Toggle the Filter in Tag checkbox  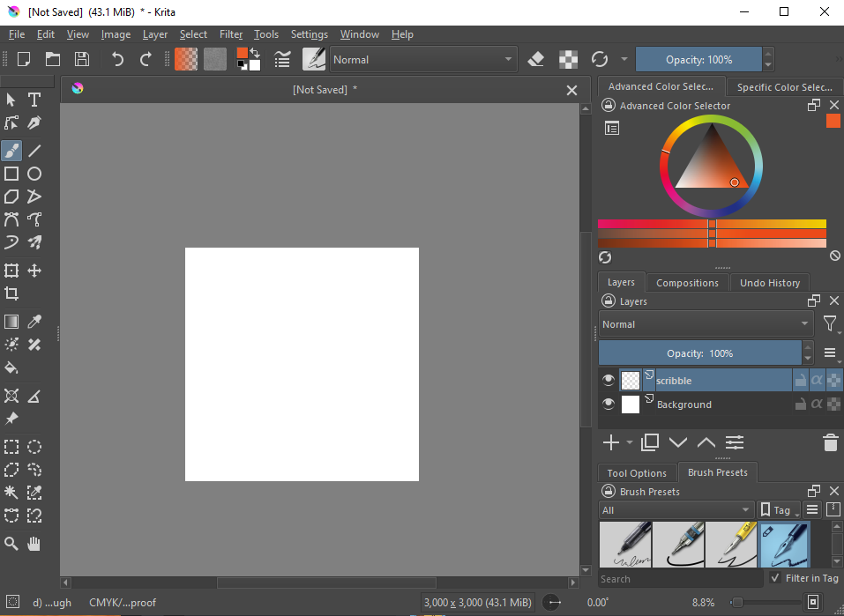(x=775, y=578)
